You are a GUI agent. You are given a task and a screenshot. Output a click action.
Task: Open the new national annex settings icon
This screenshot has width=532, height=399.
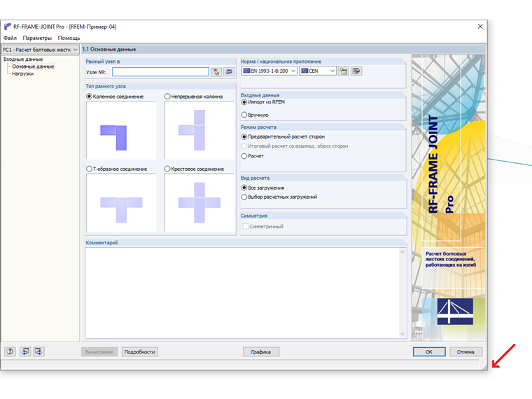(344, 71)
